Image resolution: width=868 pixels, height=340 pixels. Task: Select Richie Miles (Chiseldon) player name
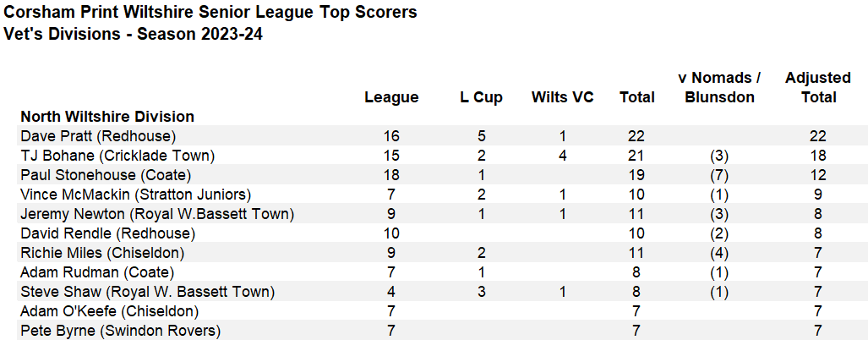102,253
